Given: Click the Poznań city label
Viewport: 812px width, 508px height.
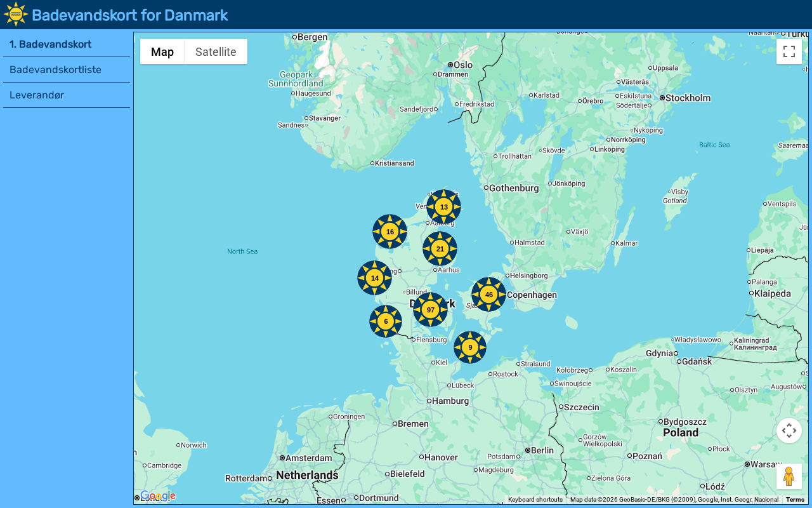Looking at the screenshot, I should 647,456.
